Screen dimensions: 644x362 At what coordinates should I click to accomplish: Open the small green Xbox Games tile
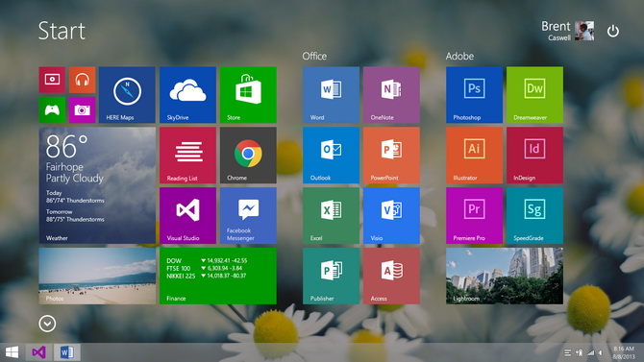click(x=52, y=110)
